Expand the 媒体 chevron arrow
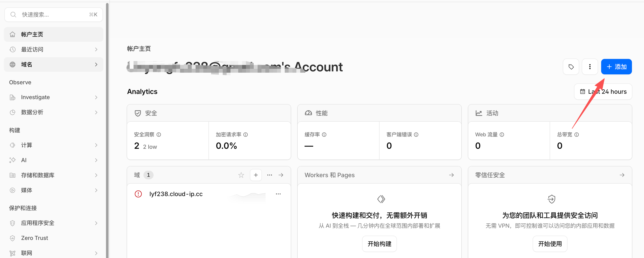 (x=96, y=190)
